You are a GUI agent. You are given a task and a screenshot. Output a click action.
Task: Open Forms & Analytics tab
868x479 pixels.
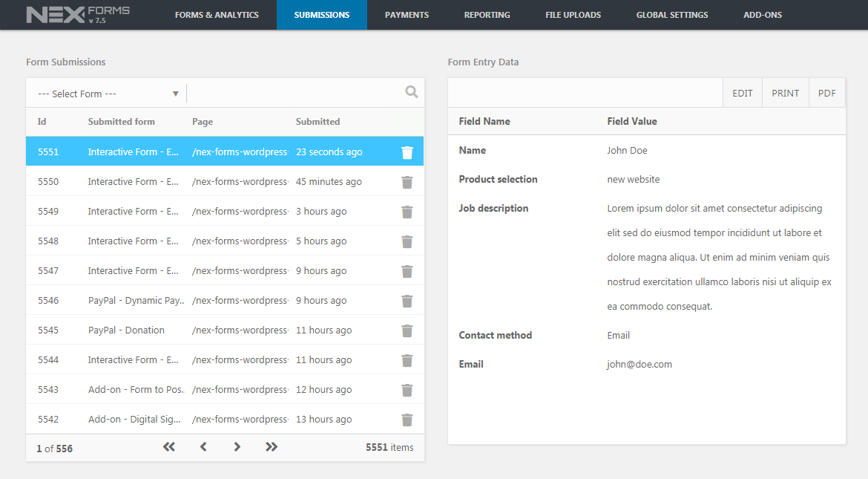(217, 15)
